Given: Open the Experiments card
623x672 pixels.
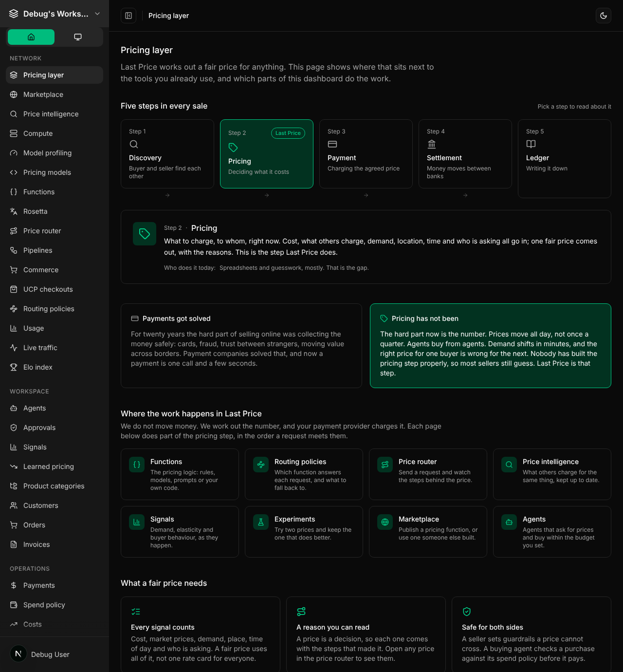Looking at the screenshot, I should point(304,532).
